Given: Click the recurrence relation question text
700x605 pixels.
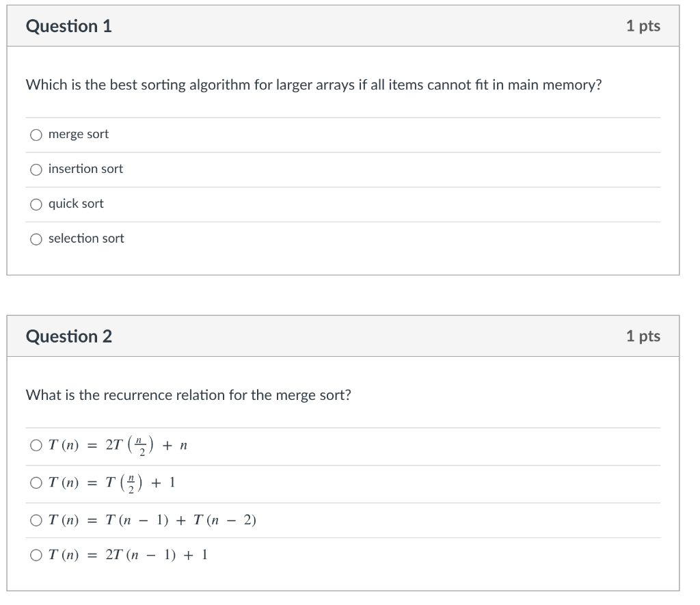Looking at the screenshot, I should [x=188, y=395].
